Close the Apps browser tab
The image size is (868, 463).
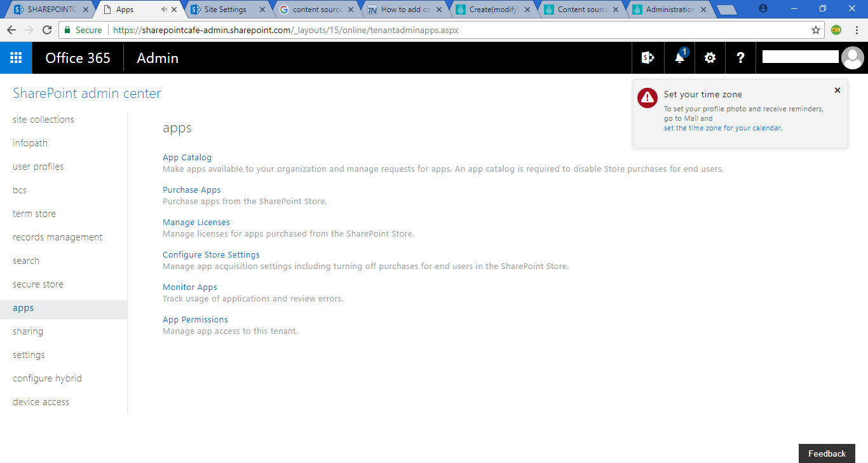175,10
